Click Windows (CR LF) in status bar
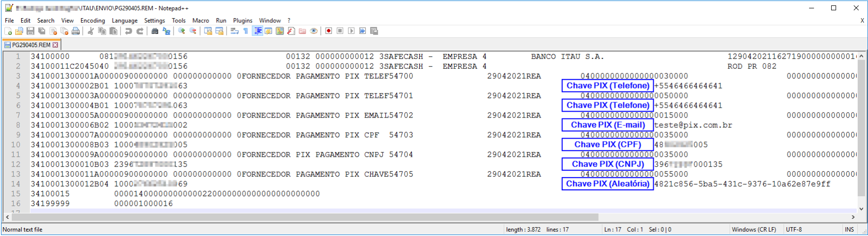The image size is (868, 236). [x=753, y=230]
